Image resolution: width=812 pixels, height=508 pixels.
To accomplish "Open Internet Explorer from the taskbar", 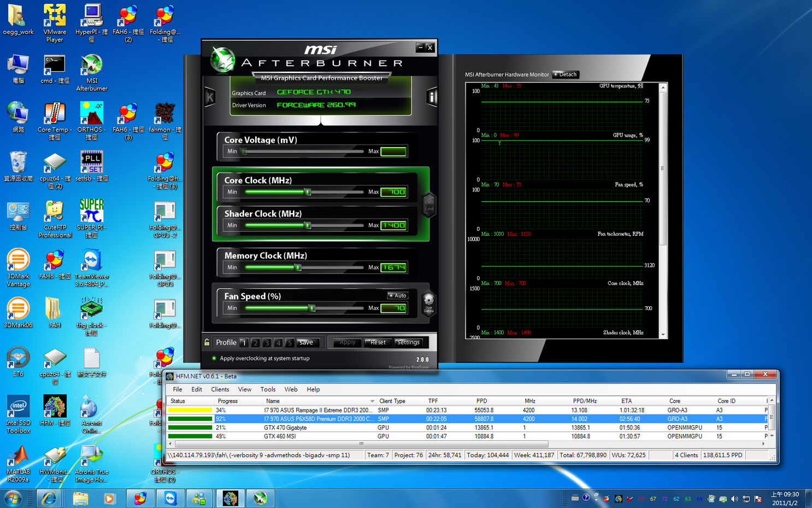I will pyautogui.click(x=50, y=498).
